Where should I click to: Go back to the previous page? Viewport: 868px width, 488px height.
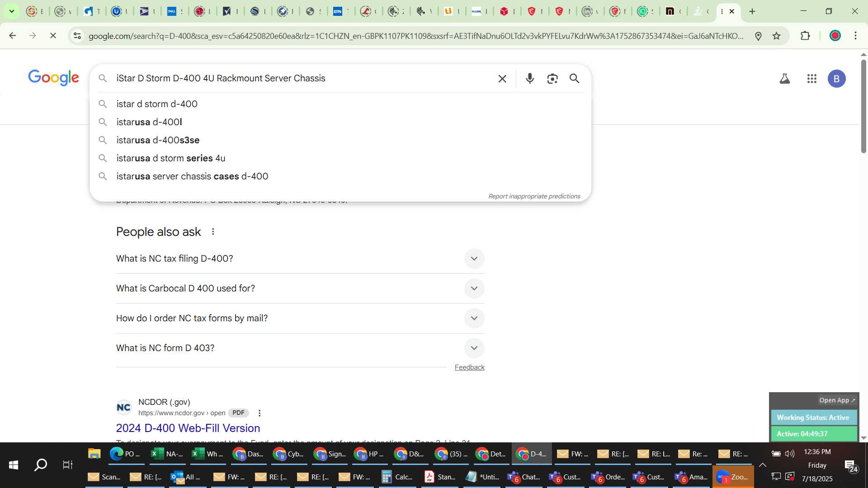click(x=13, y=36)
